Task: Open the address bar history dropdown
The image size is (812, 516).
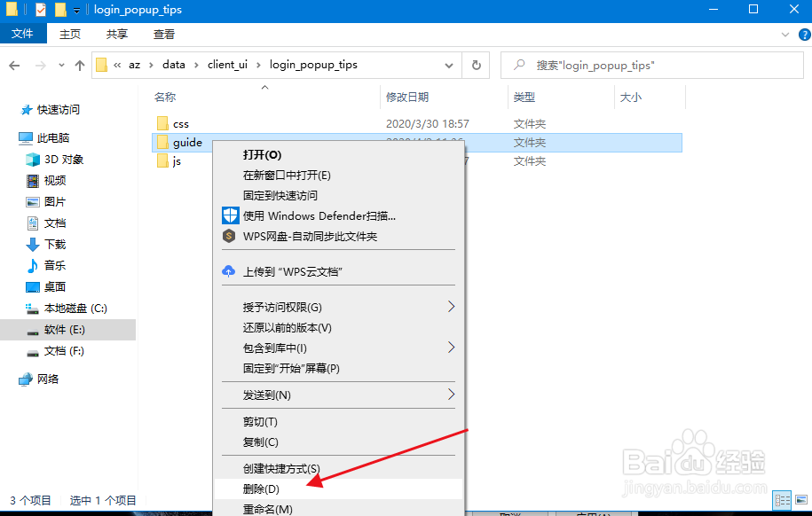Action: point(449,65)
